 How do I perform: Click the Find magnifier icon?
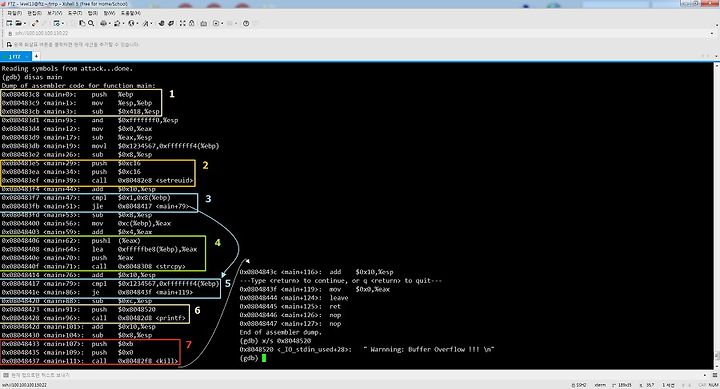[91, 23]
